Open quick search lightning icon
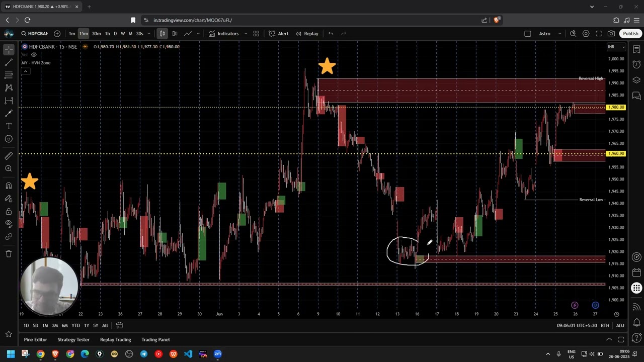 [x=573, y=34]
